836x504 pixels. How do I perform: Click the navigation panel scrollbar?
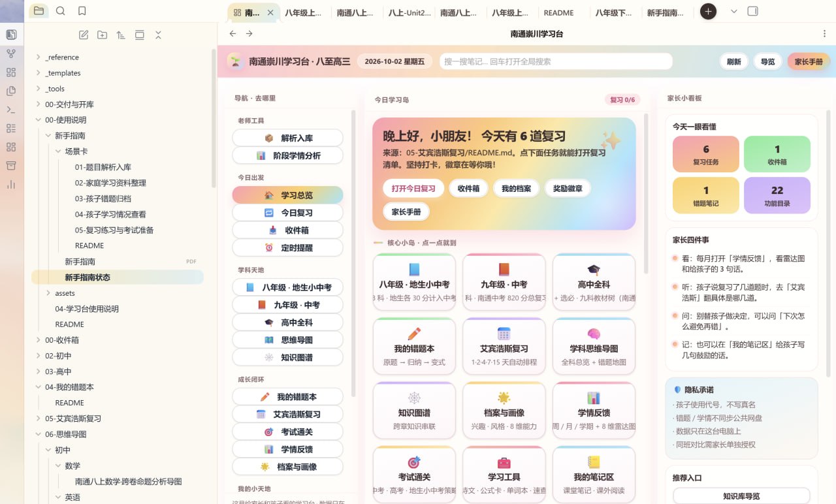(353, 253)
